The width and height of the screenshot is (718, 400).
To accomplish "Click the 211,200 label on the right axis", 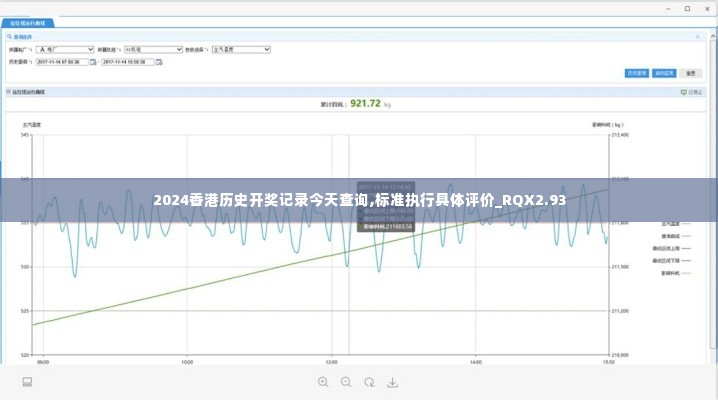I will tap(620, 311).
